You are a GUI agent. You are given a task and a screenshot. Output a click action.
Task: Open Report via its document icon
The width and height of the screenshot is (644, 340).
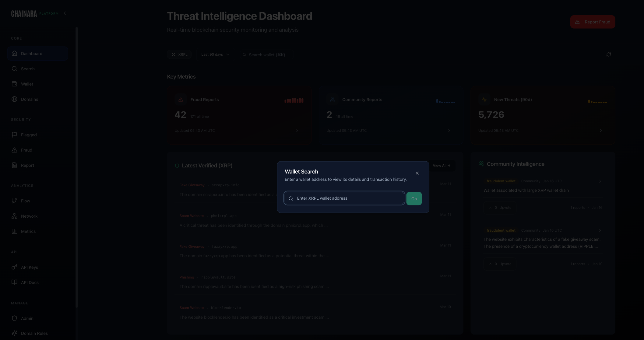click(14, 165)
